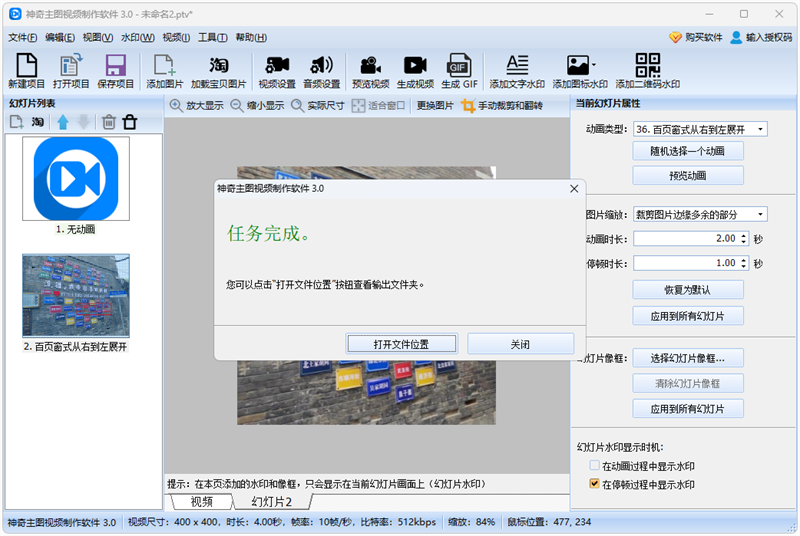Screen dimensions: 800x536
Task: Click the 打开文件位置 button
Action: click(x=401, y=344)
